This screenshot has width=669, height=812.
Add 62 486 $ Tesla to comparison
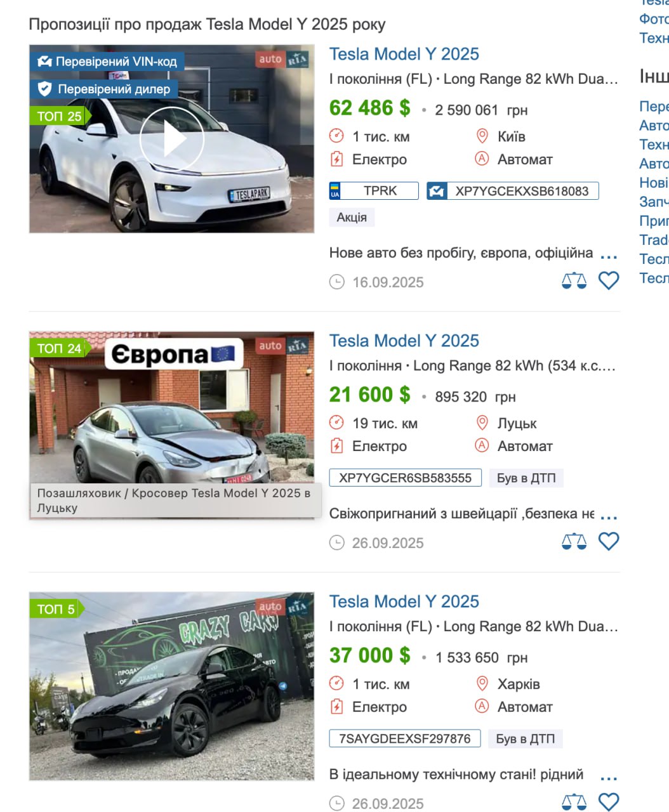(x=574, y=280)
